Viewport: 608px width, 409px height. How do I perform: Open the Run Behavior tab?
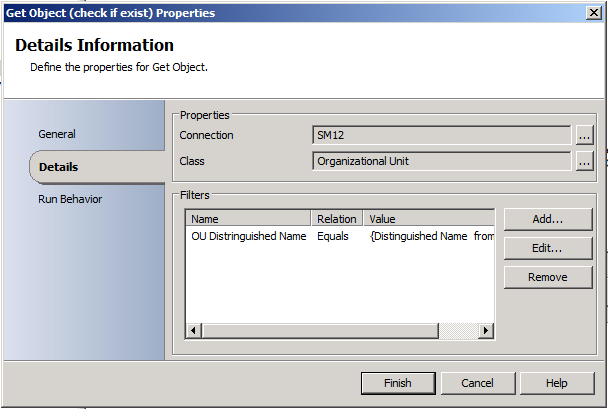[70, 199]
